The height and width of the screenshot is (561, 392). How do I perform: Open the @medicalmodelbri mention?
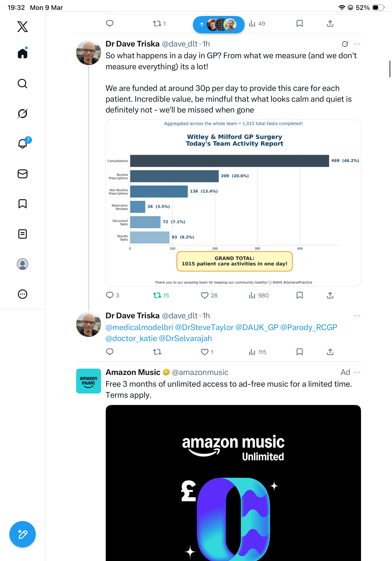139,327
